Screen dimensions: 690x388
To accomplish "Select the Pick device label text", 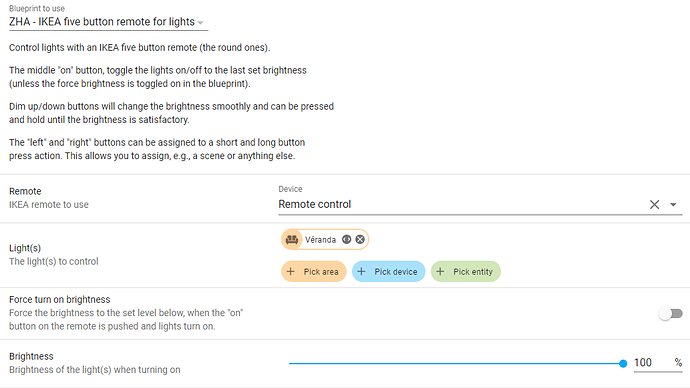I will pyautogui.click(x=396, y=272).
